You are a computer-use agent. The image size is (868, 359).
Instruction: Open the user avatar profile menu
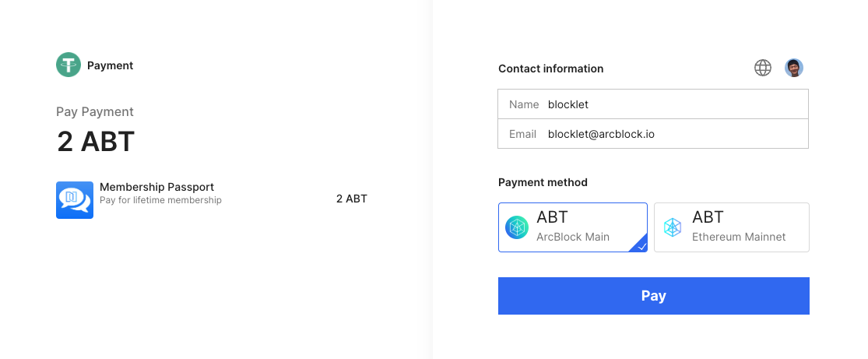794,68
